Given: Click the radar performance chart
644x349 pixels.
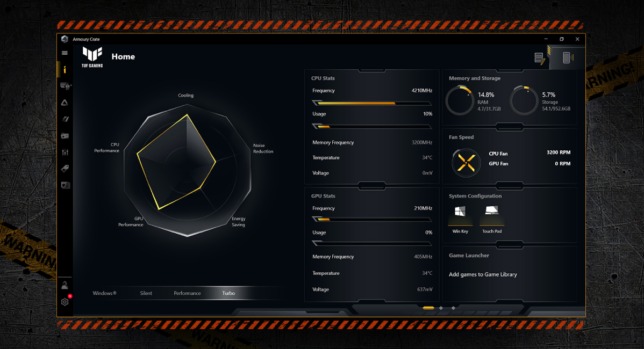Looking at the screenshot, I should coord(187,170).
